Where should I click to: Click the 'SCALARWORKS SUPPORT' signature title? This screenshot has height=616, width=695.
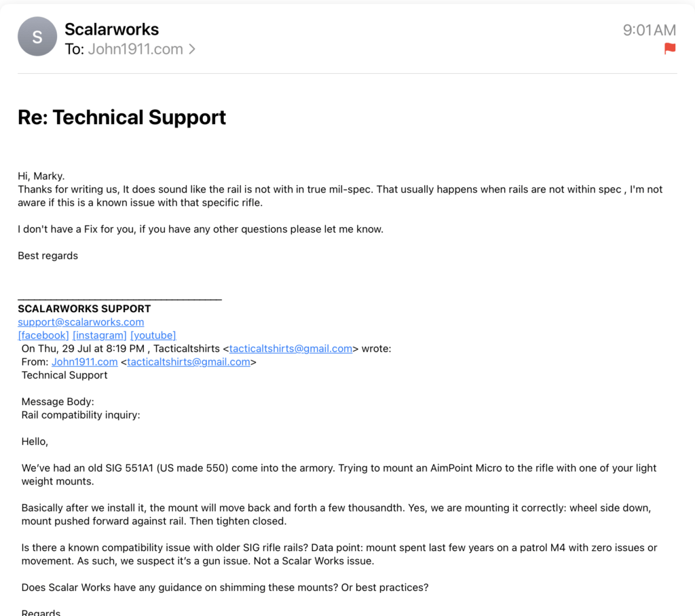[84, 309]
